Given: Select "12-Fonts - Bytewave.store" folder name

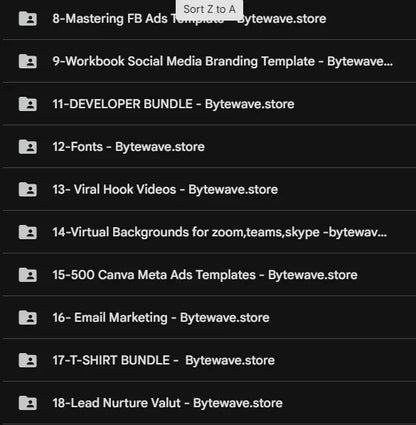Looking at the screenshot, I should [x=128, y=147].
